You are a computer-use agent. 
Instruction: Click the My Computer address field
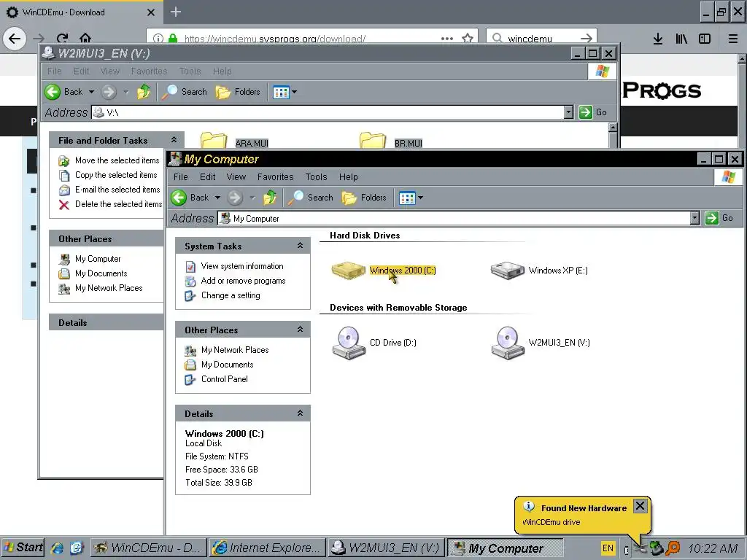(454, 218)
